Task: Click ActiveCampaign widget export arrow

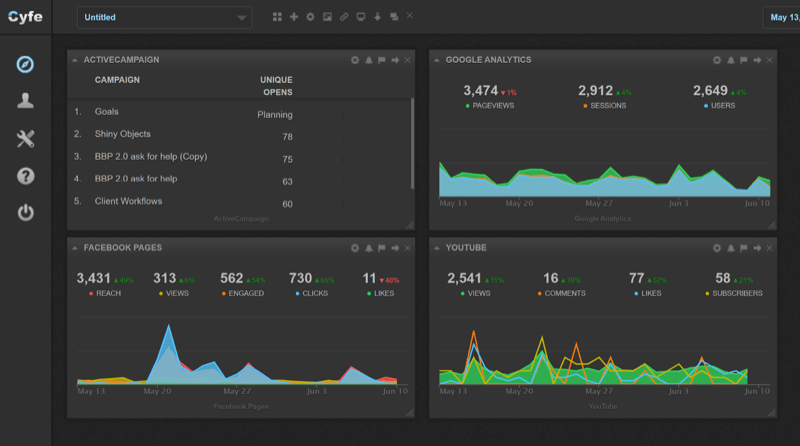Action: 395,60
